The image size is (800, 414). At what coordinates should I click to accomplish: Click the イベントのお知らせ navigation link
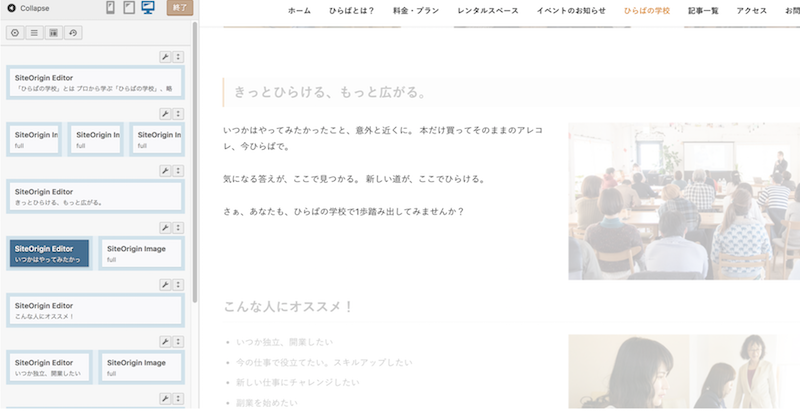[570, 10]
